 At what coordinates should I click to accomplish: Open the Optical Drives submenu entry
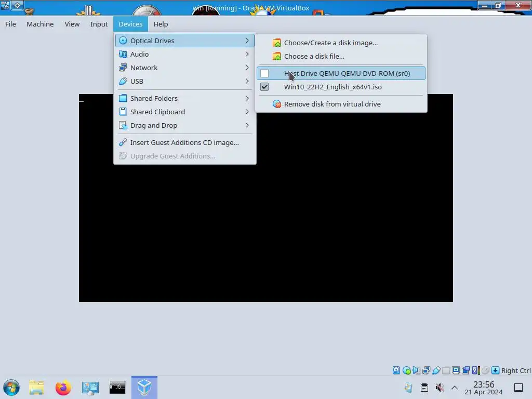tap(184, 41)
